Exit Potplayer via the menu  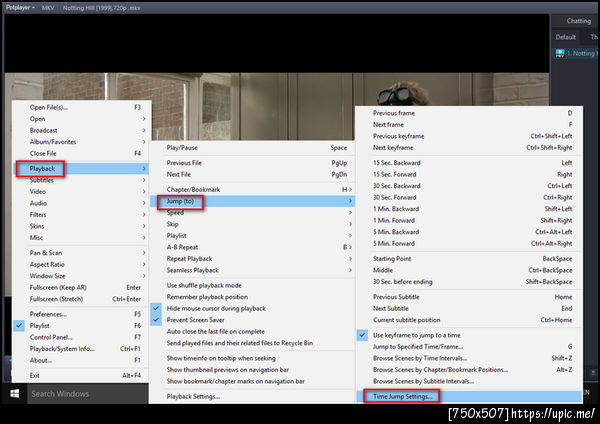(82, 375)
